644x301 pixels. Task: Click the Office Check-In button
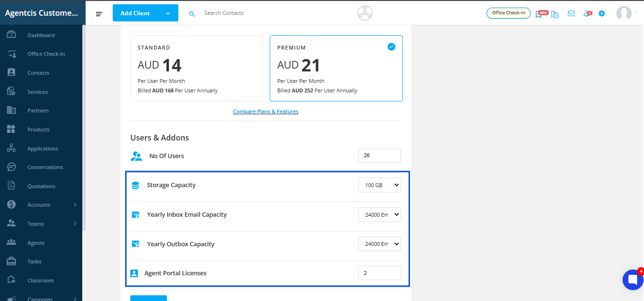click(x=508, y=13)
